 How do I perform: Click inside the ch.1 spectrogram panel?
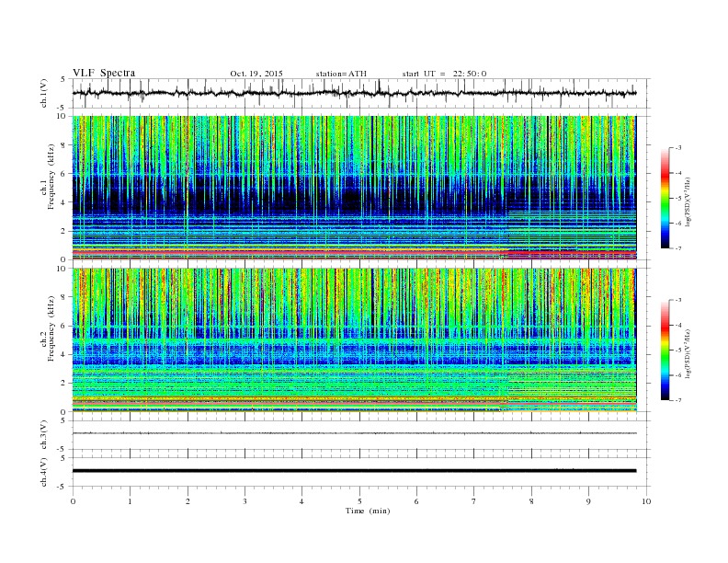pyautogui.click(x=354, y=188)
